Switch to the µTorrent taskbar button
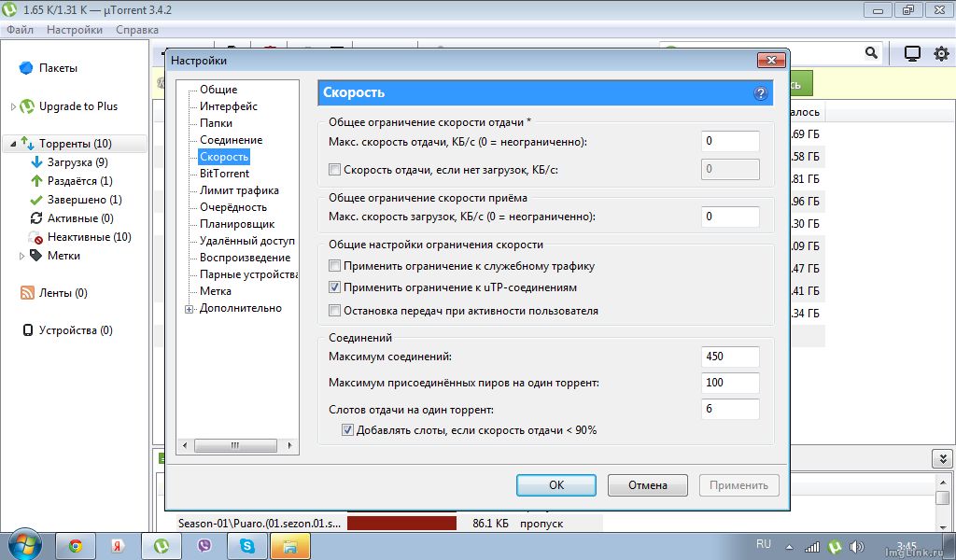Screen dimensions: 956x560 [162, 546]
